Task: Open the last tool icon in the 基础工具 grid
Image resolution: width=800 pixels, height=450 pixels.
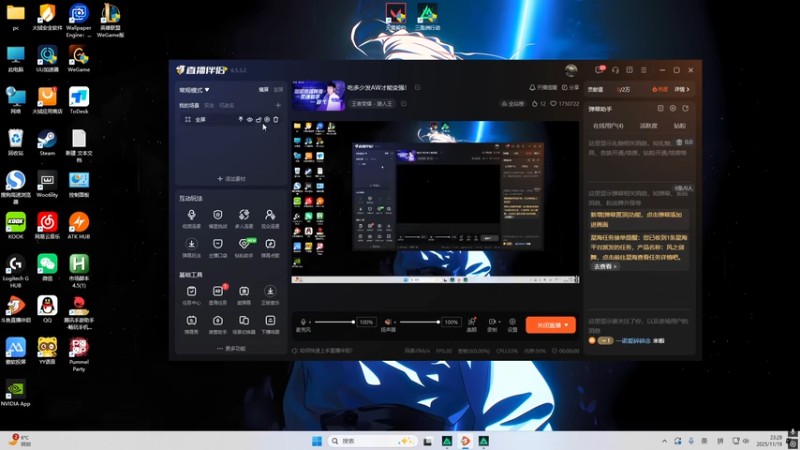Action: (270, 320)
